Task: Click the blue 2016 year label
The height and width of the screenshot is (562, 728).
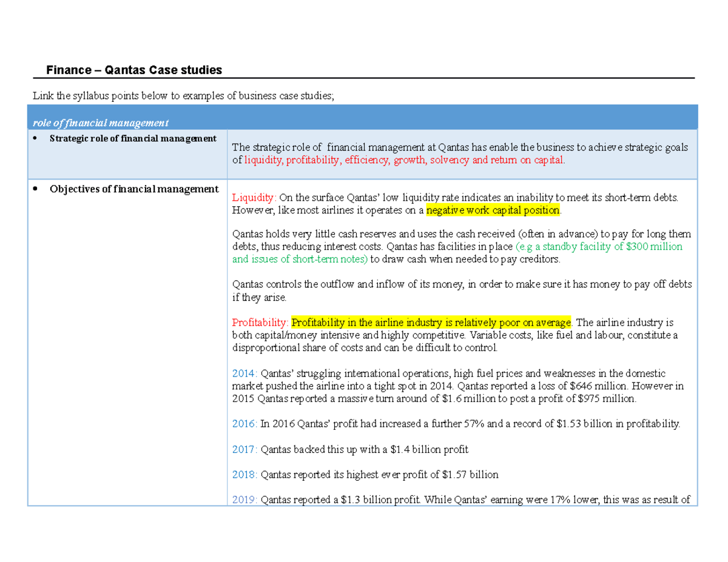Action: (x=242, y=424)
